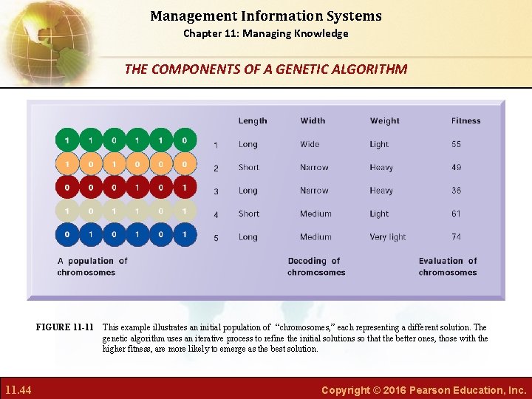
Task: Click fitness value 61
Action: [x=456, y=214]
